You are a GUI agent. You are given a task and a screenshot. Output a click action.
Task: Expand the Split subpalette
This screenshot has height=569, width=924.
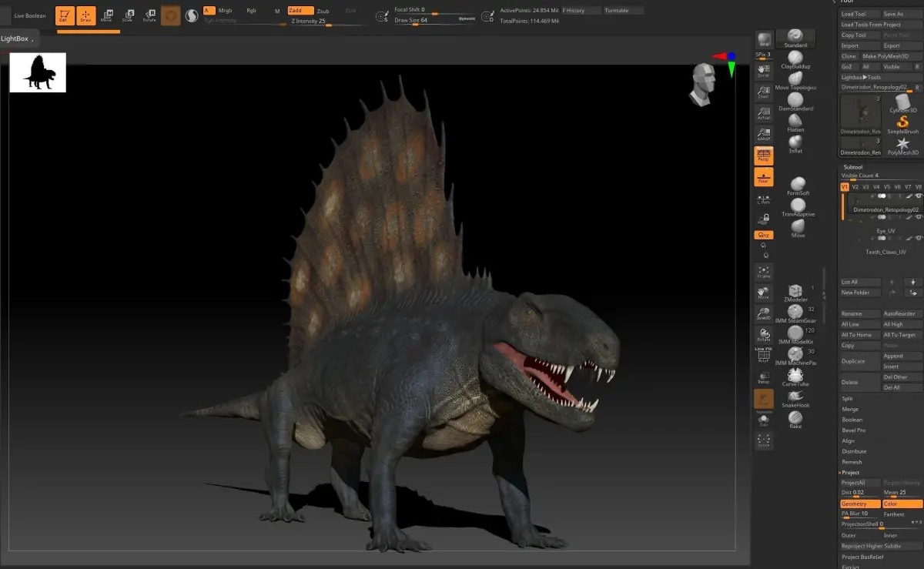(847, 398)
